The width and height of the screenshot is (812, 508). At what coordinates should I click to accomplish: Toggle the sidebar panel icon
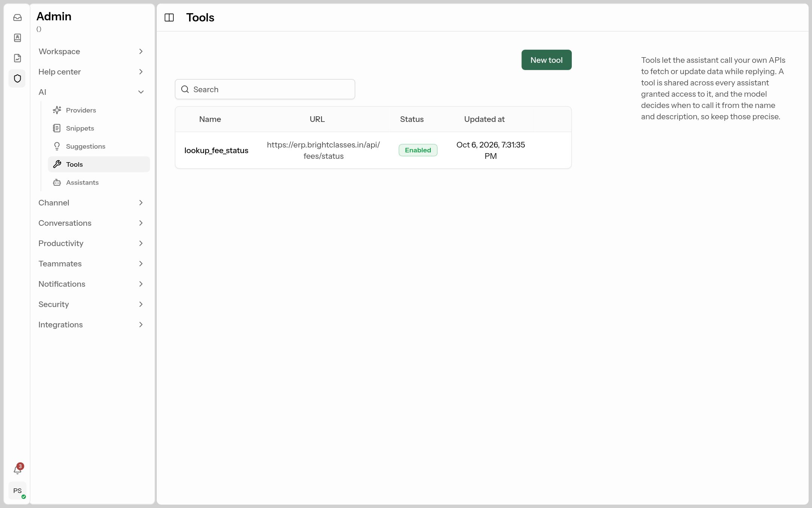tap(169, 17)
